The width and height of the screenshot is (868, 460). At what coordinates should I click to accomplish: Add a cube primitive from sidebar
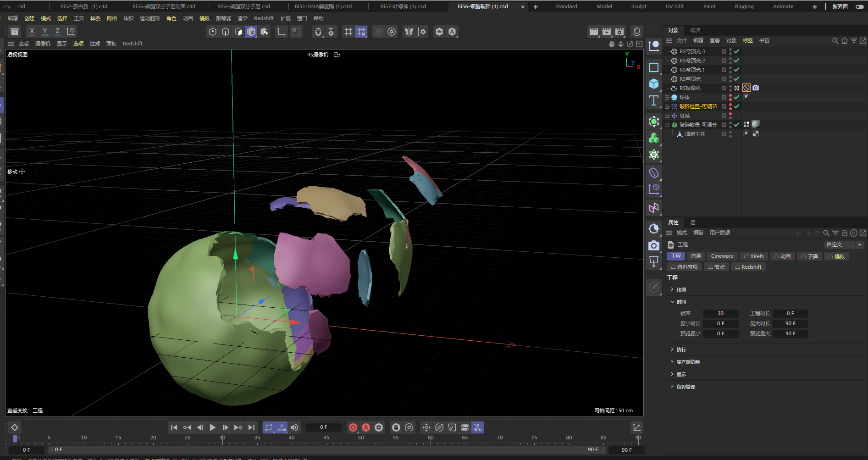point(654,84)
